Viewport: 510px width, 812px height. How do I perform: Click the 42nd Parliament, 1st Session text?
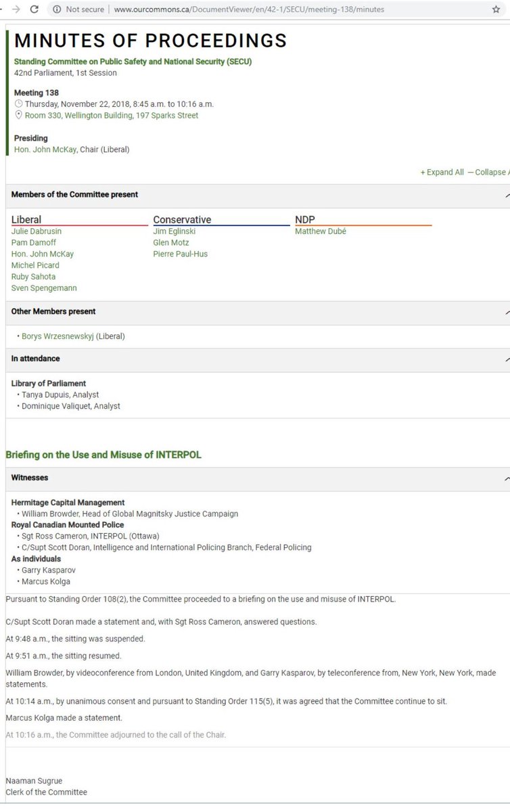(66, 73)
